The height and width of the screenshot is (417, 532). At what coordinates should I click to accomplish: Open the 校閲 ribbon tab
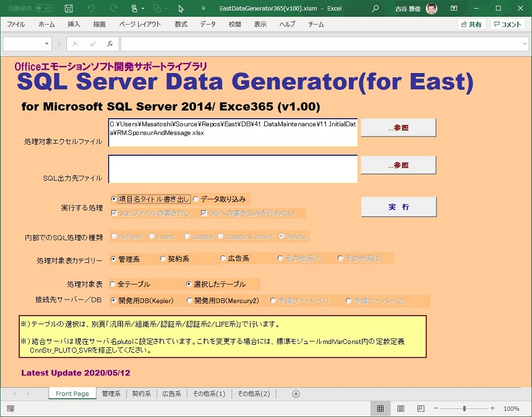(235, 24)
